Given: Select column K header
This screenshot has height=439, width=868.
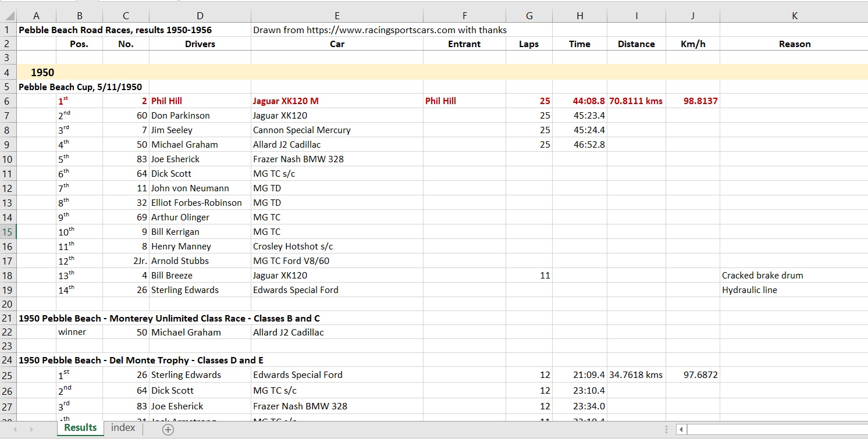Looking at the screenshot, I should (x=794, y=16).
